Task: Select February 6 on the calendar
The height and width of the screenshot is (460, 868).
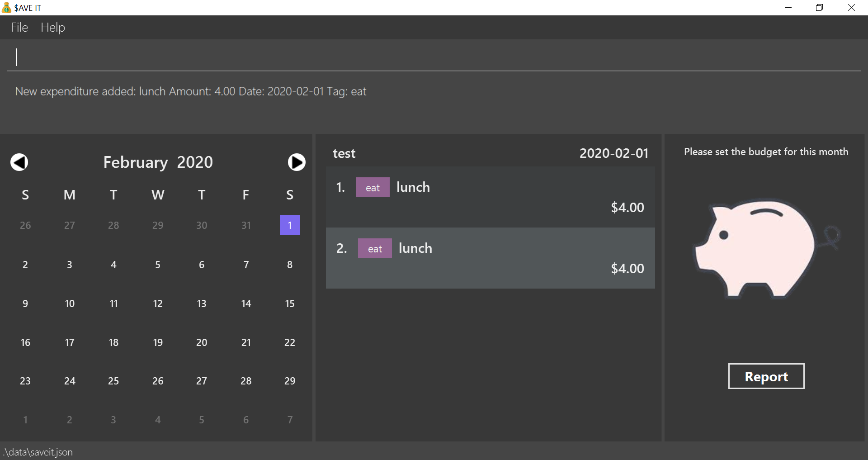Action: [202, 265]
